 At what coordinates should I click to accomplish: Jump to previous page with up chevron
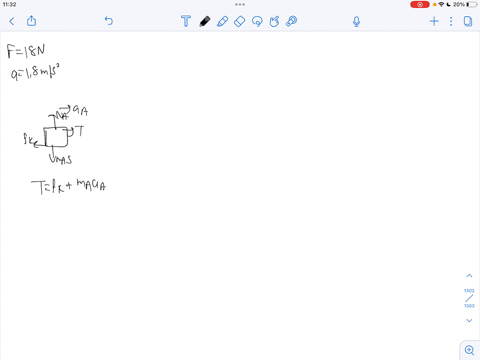point(469,276)
